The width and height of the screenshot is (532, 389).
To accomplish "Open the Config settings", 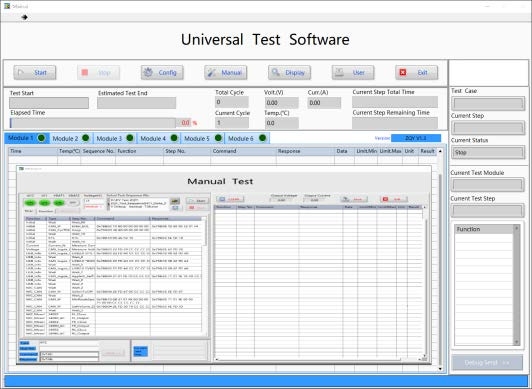I will (x=162, y=73).
